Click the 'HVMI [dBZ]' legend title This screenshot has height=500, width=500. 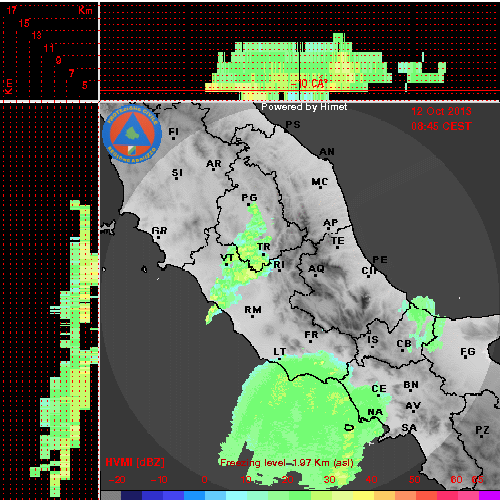pyautogui.click(x=135, y=462)
